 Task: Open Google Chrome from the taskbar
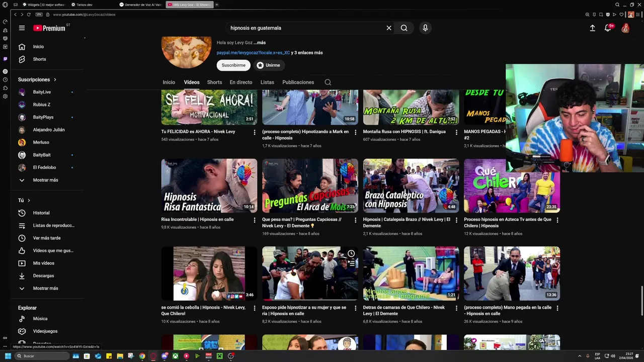[142, 356]
